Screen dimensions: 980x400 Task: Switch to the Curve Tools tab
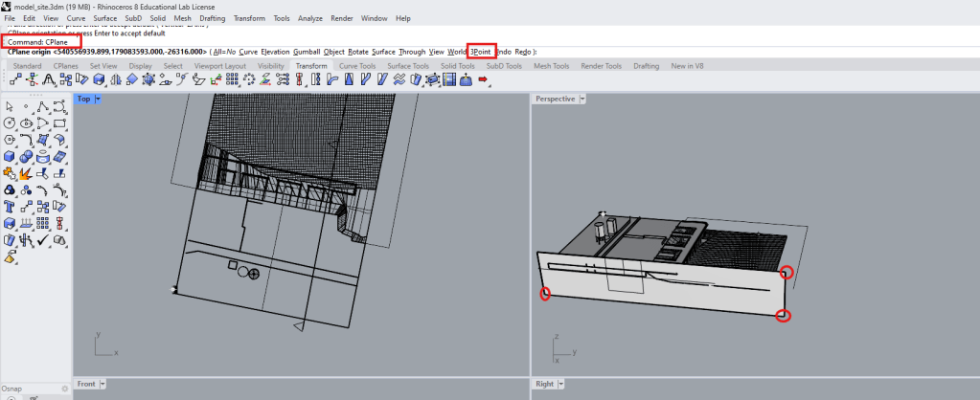click(x=356, y=66)
